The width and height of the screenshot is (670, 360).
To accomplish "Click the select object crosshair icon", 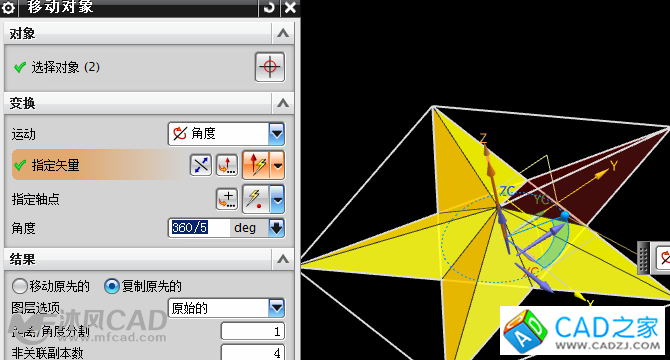I will 270,67.
